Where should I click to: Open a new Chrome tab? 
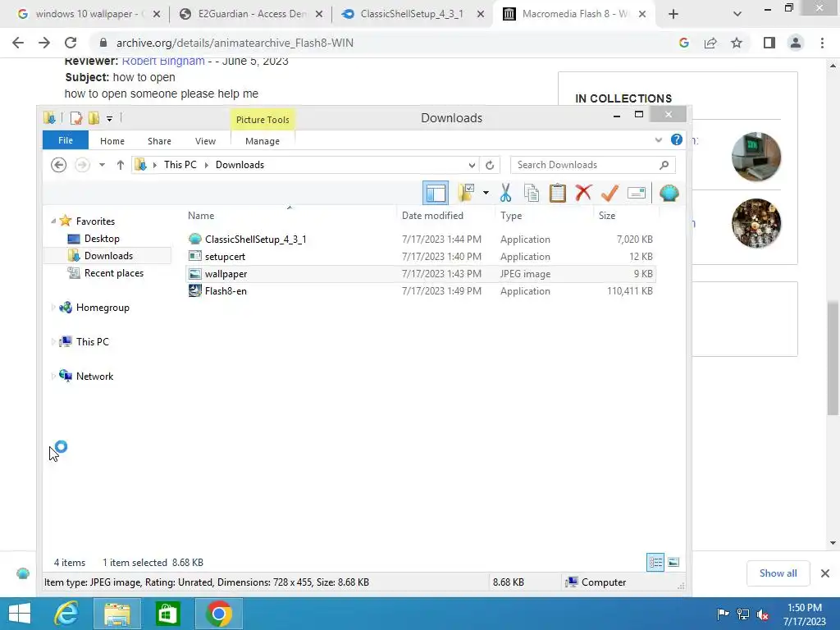673,14
